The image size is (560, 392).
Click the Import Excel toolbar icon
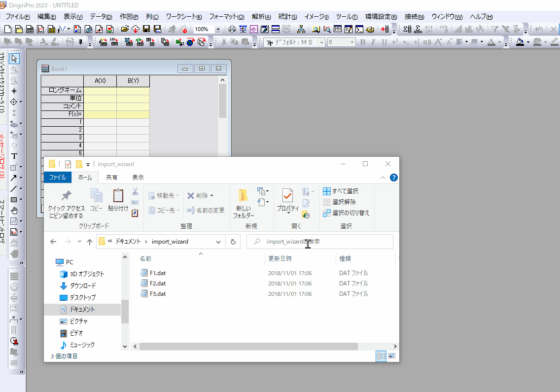pyautogui.click(x=129, y=42)
